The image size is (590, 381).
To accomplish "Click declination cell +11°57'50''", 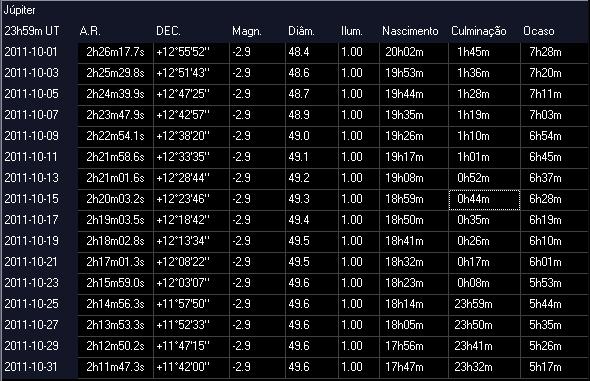I will click(x=192, y=304).
